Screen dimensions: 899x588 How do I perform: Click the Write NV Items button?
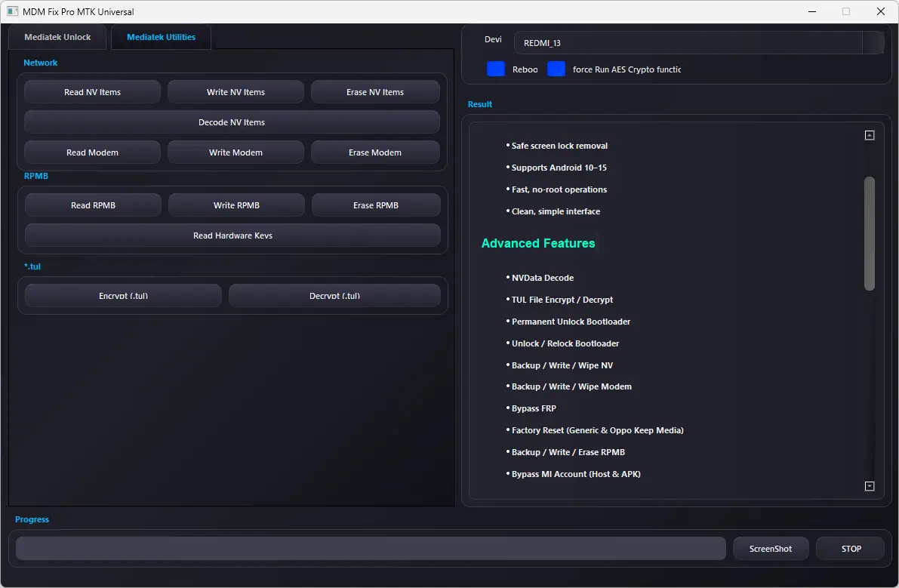(x=236, y=92)
